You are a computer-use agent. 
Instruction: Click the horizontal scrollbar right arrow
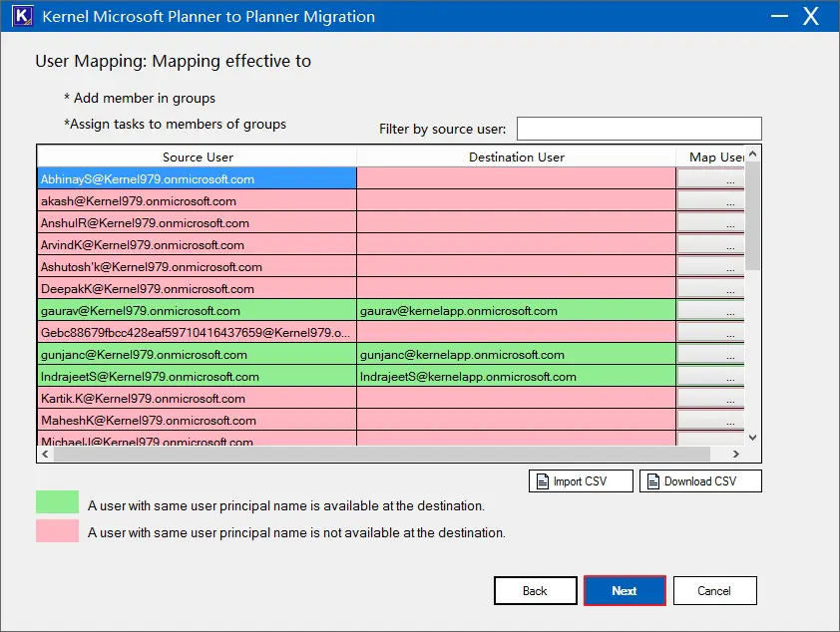(736, 454)
